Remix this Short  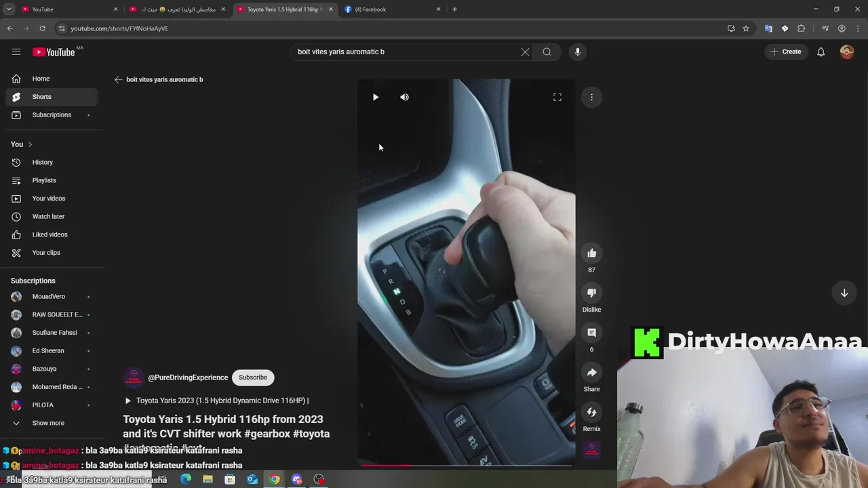pos(591,412)
